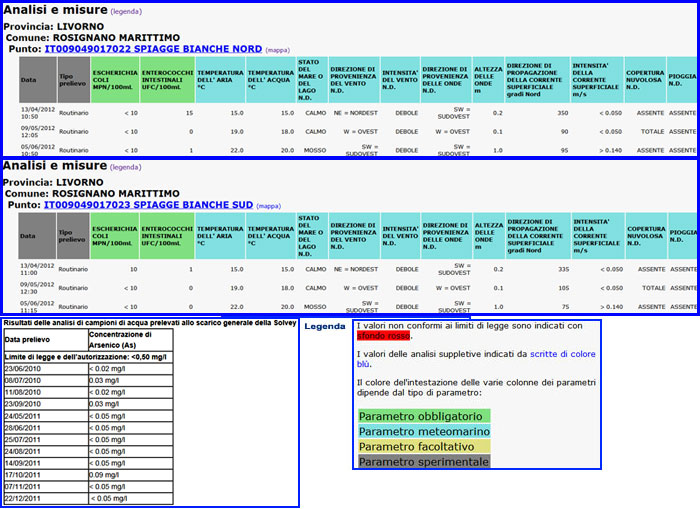Click current direction value '105' in the Sud table
The width and height of the screenshot is (700, 509).
pyautogui.click(x=563, y=288)
